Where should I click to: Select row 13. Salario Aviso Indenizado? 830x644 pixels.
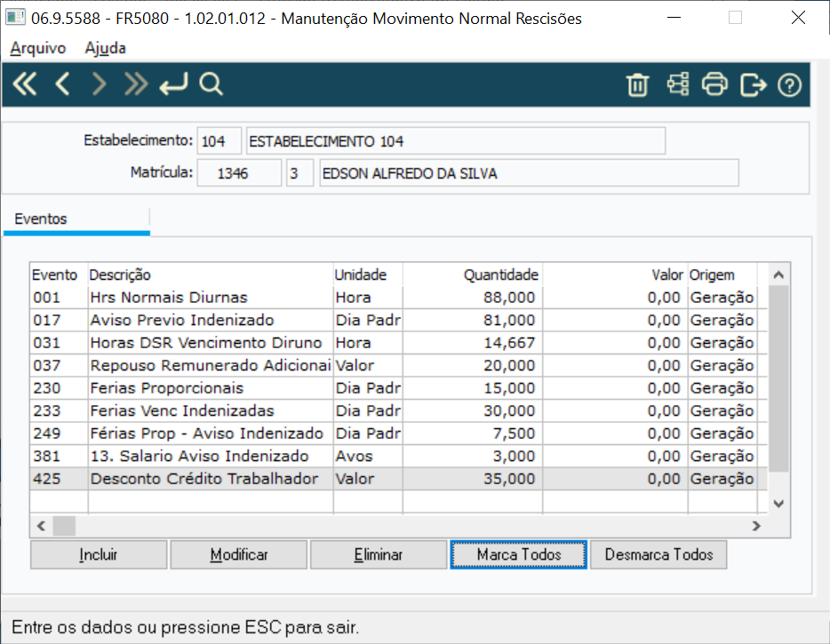399,457
